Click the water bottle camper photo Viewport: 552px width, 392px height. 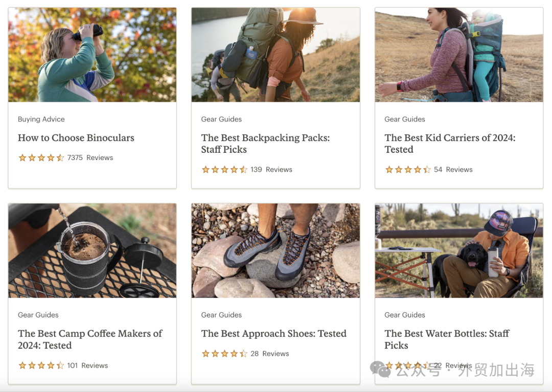tap(459, 250)
